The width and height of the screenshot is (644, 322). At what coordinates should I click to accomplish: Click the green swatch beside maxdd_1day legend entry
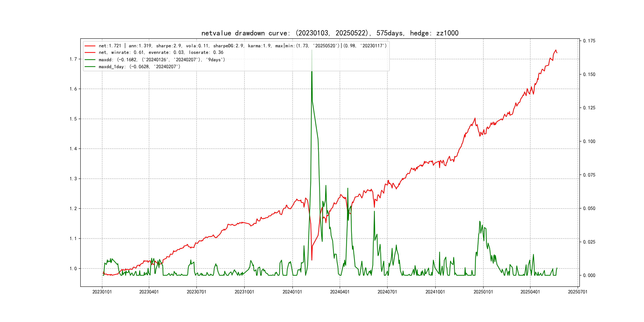pos(90,67)
